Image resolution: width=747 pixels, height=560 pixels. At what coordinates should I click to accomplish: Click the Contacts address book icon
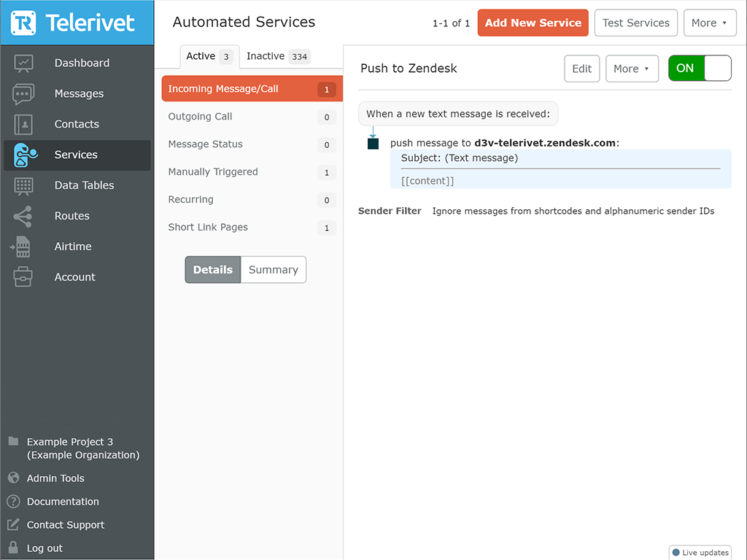pos(23,125)
